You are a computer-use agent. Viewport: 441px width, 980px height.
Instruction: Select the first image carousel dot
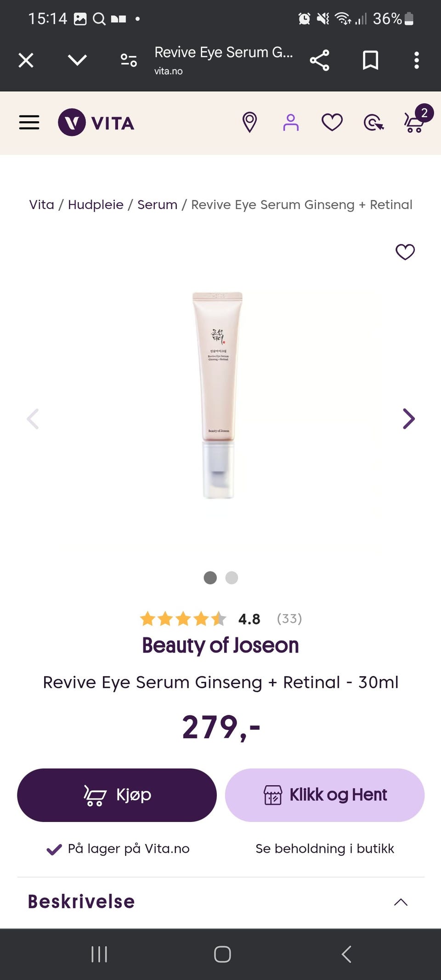(x=210, y=578)
